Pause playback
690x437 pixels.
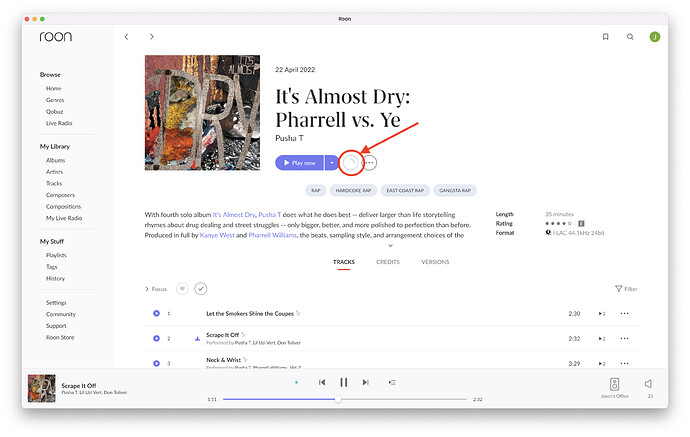click(344, 382)
